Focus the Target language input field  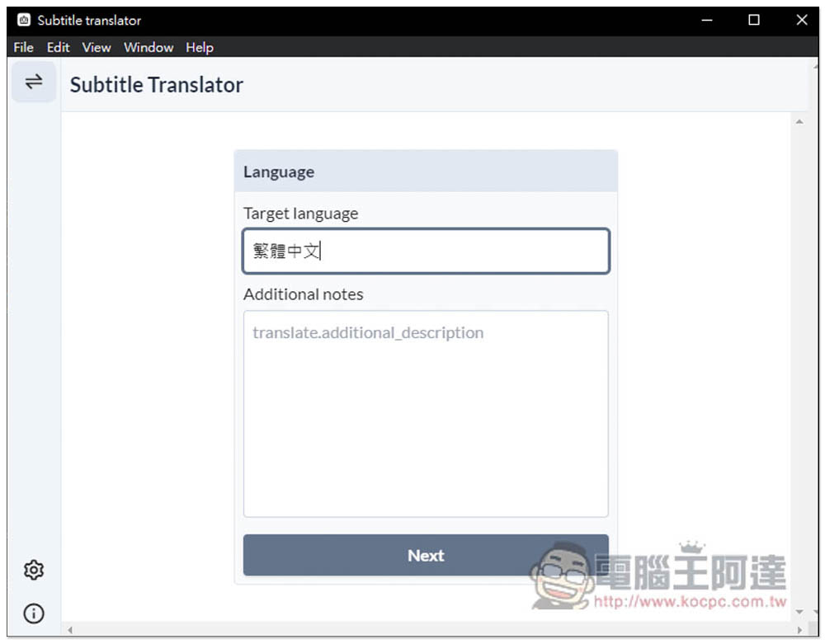pyautogui.click(x=426, y=251)
